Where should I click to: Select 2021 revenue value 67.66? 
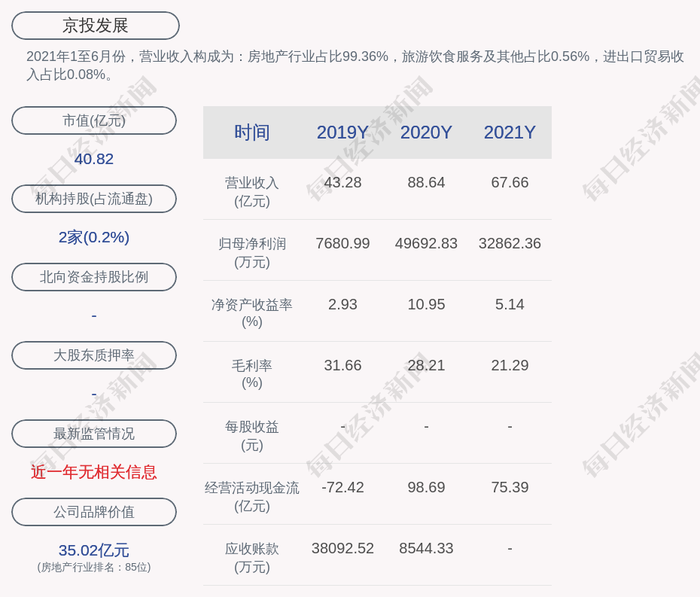pos(510,183)
